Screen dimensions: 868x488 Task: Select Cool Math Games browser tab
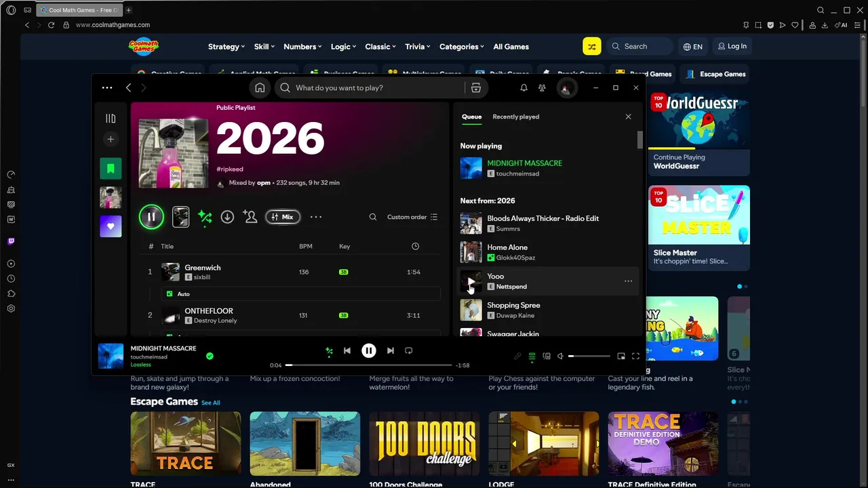point(79,10)
